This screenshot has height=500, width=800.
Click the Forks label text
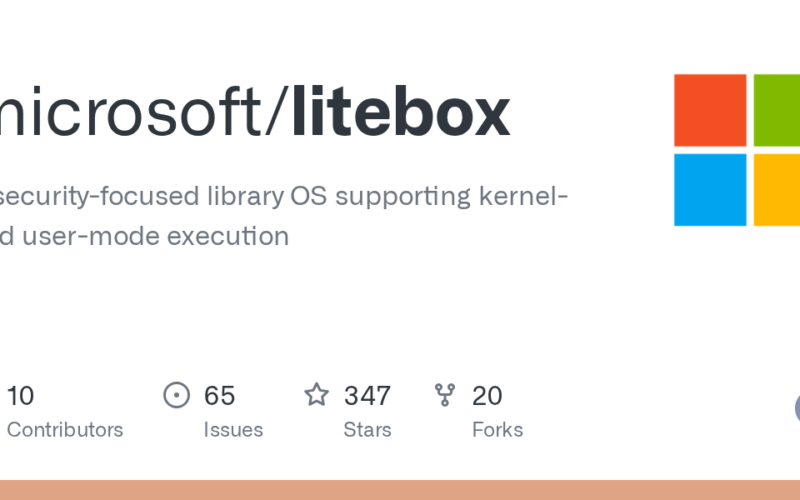click(497, 430)
